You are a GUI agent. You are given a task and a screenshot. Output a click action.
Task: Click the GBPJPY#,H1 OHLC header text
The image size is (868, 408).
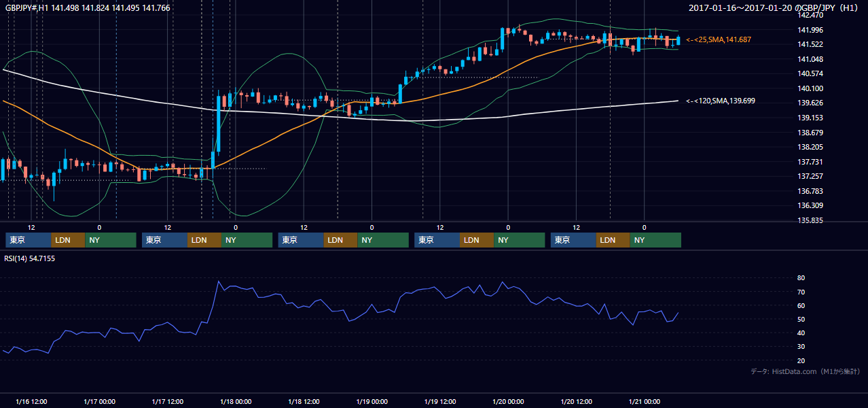(x=88, y=7)
